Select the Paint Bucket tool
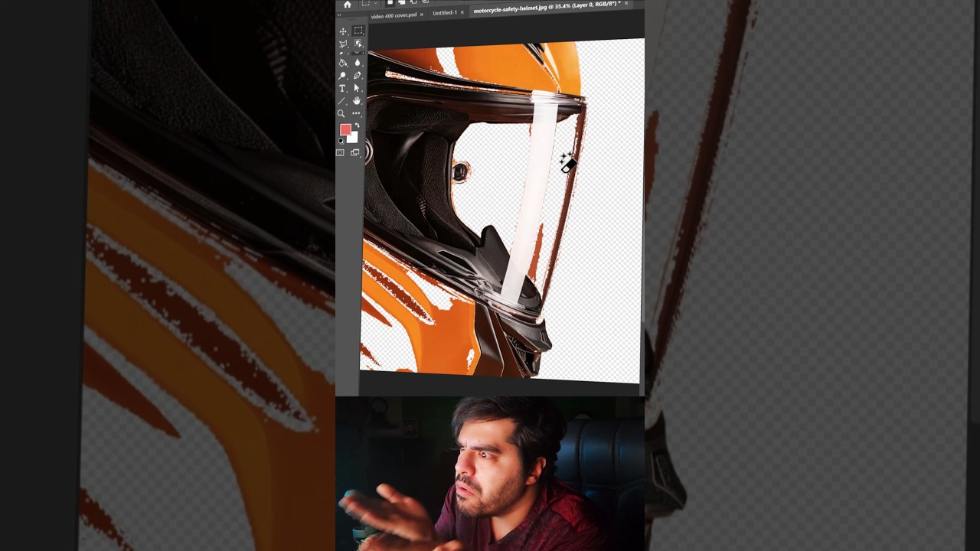 click(x=343, y=63)
